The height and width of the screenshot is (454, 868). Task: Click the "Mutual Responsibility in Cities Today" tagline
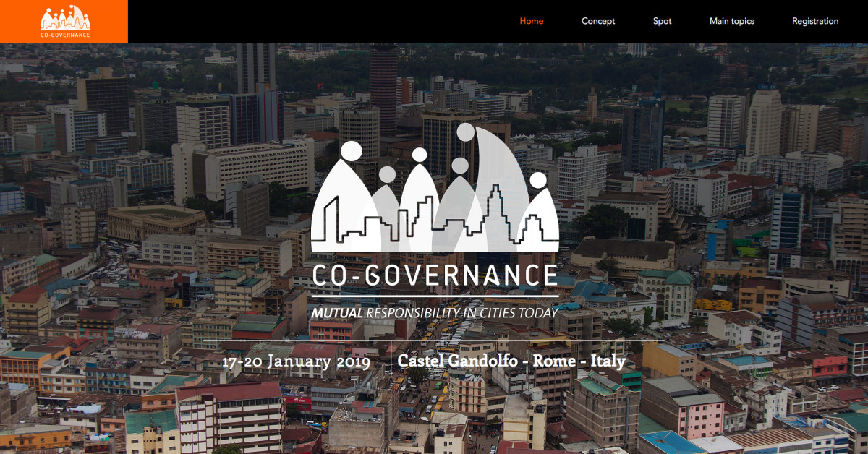pos(435,314)
